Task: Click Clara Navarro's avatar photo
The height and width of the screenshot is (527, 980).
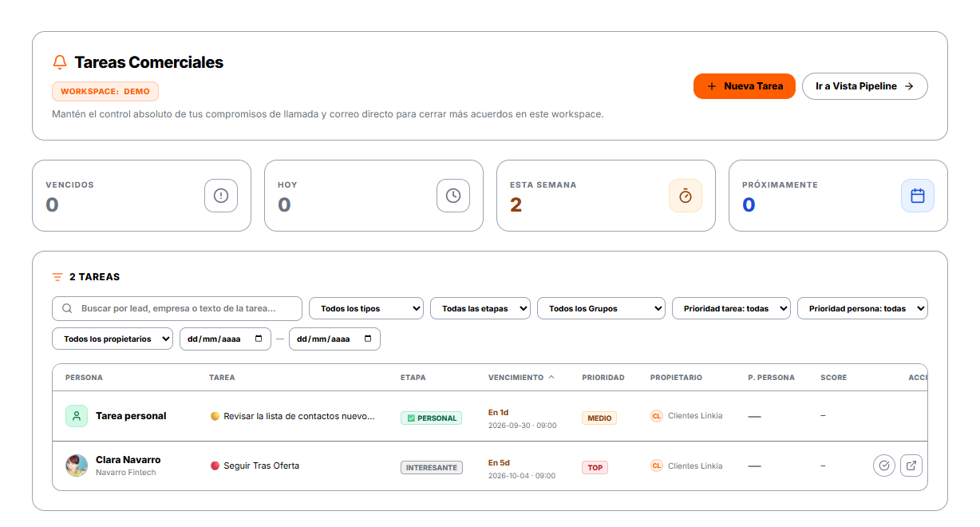Action: [x=77, y=466]
